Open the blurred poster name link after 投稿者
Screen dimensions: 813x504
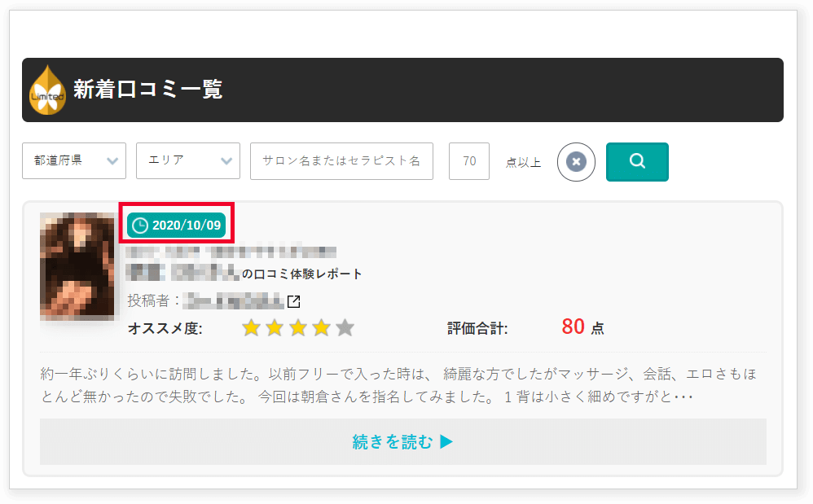(x=233, y=301)
